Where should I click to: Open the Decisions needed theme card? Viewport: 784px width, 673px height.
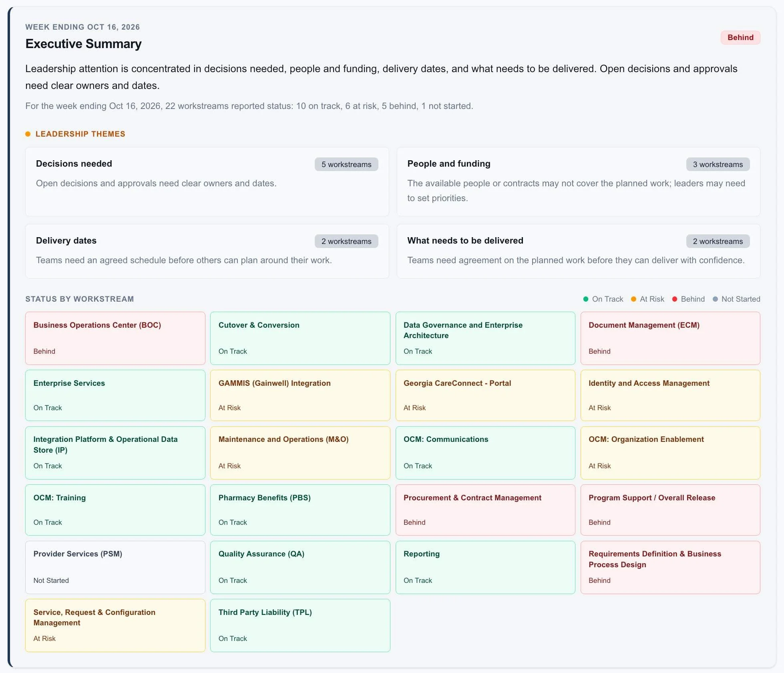(207, 181)
